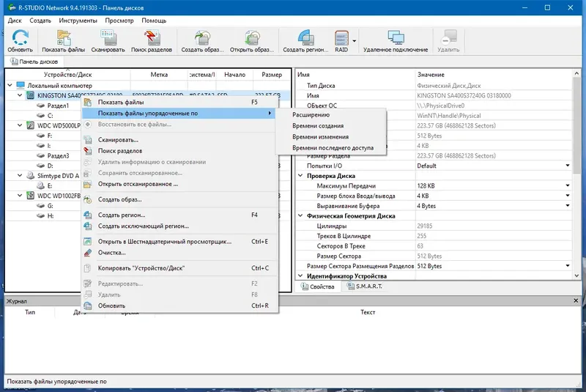The height and width of the screenshot is (392, 586).
Task: Select Расширению in sort submenu
Action: coord(331,115)
